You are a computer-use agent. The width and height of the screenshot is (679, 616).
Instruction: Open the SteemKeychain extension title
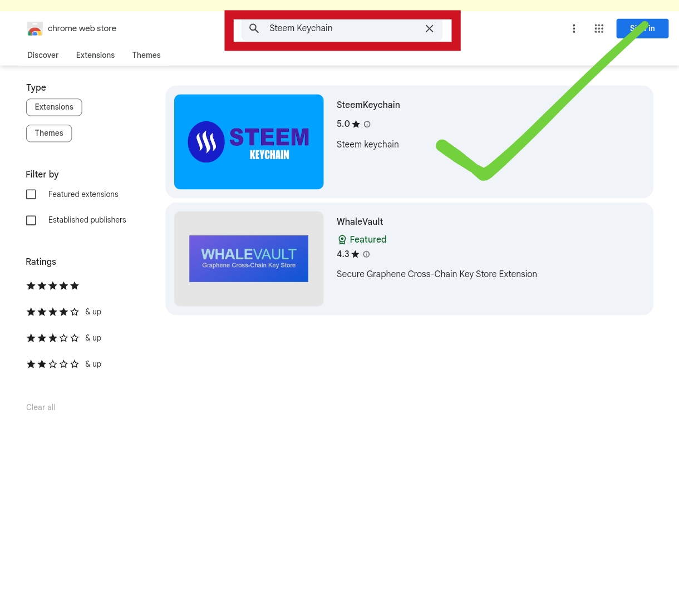point(368,105)
